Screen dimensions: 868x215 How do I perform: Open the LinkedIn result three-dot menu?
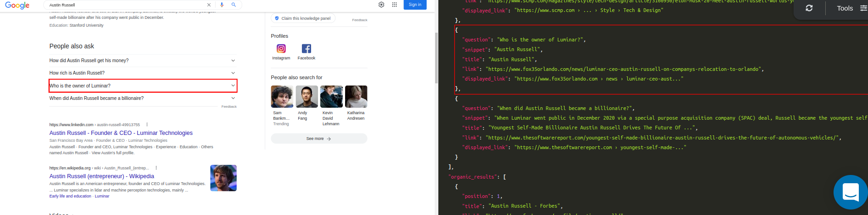(x=147, y=125)
